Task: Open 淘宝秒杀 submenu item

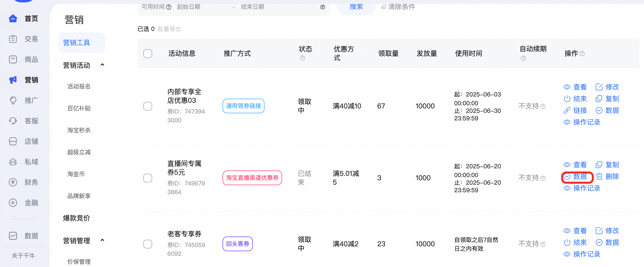Action: pyautogui.click(x=79, y=130)
